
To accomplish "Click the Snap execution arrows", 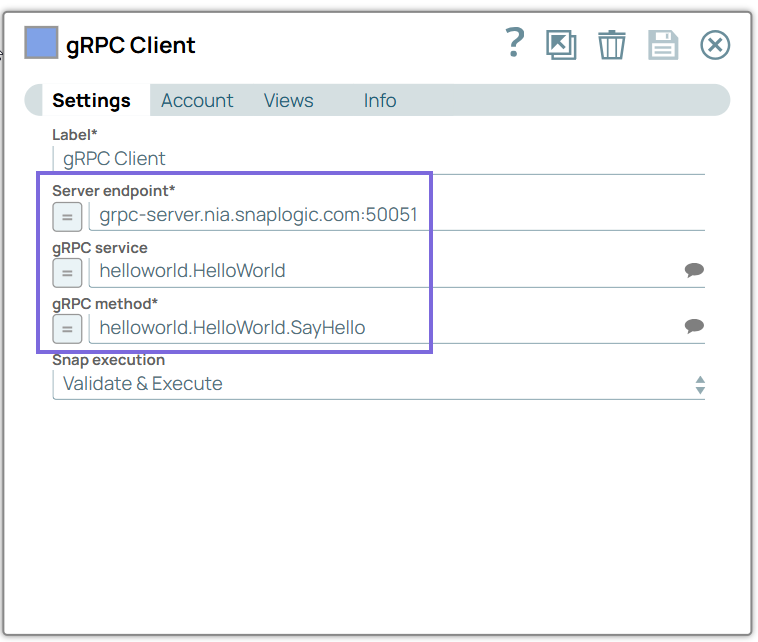I will [x=700, y=385].
